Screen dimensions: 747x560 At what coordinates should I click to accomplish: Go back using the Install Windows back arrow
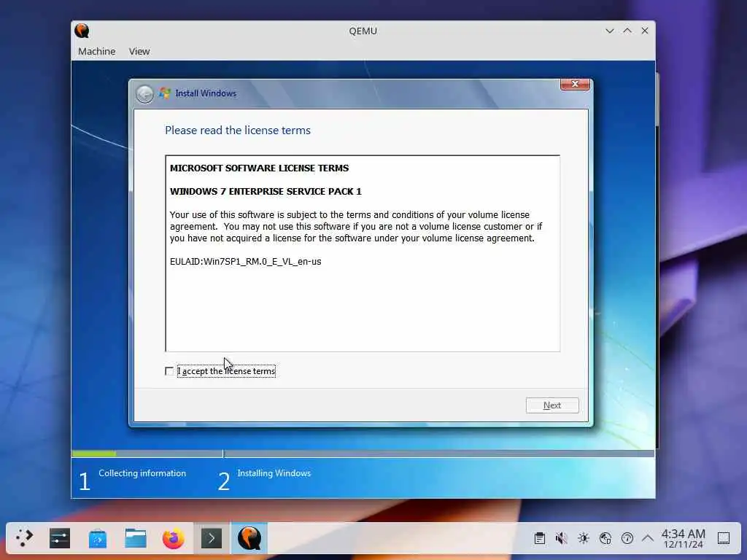[144, 94]
